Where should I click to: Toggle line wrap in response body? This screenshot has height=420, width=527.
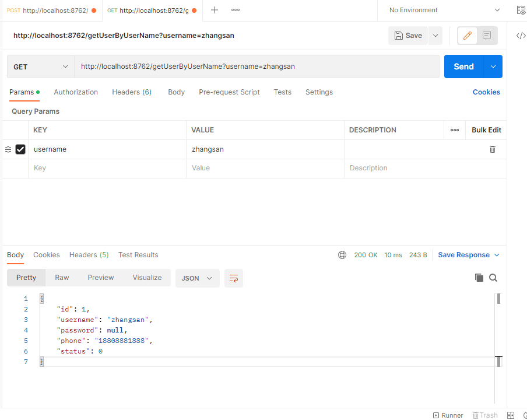pyautogui.click(x=234, y=278)
